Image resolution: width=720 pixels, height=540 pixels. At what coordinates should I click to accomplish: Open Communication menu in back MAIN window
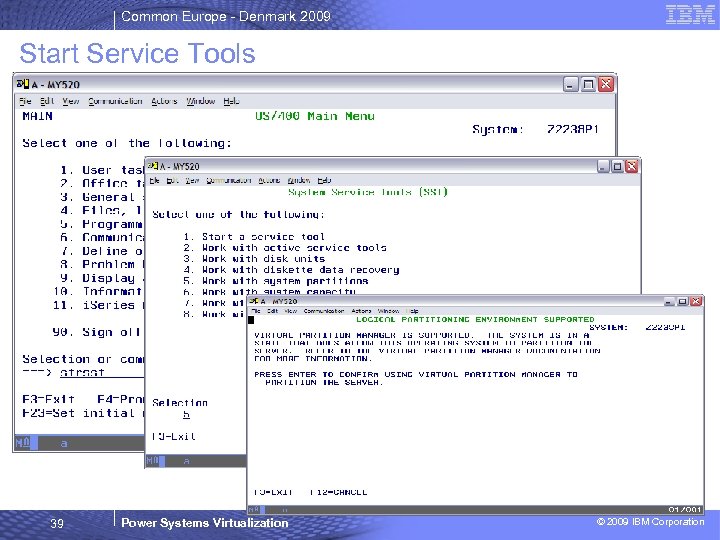[115, 101]
